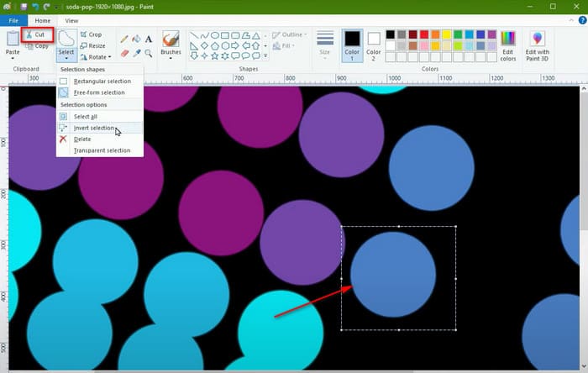The height and width of the screenshot is (373, 588).
Task: Choose the Five-point star shape
Action: click(x=214, y=55)
